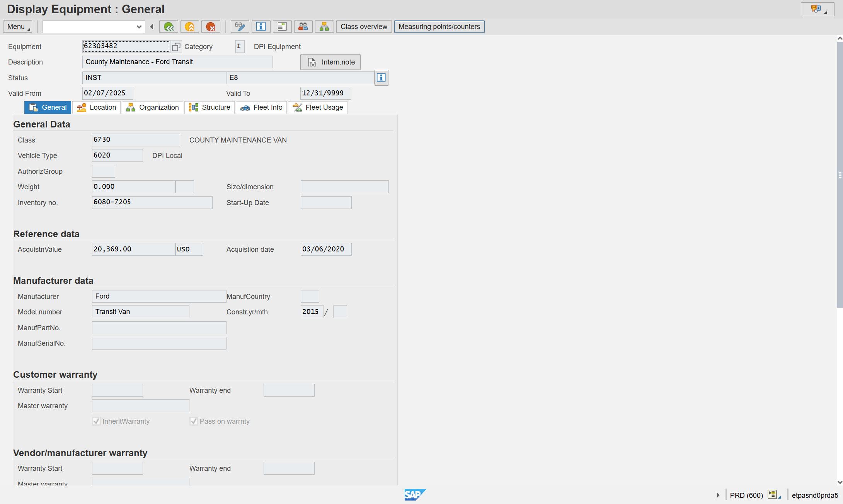Click the AcquistnValue field 20,369.00

tap(134, 249)
